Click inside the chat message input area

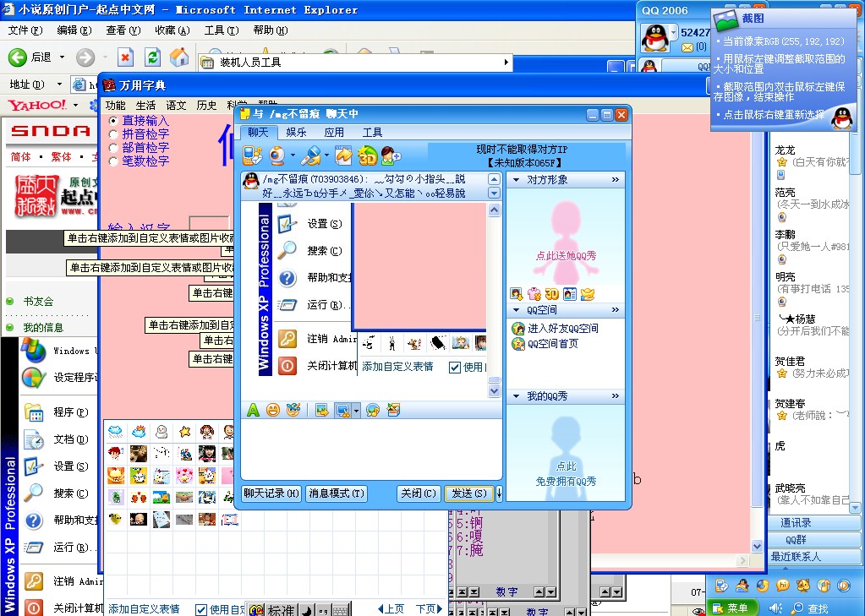tap(370, 449)
